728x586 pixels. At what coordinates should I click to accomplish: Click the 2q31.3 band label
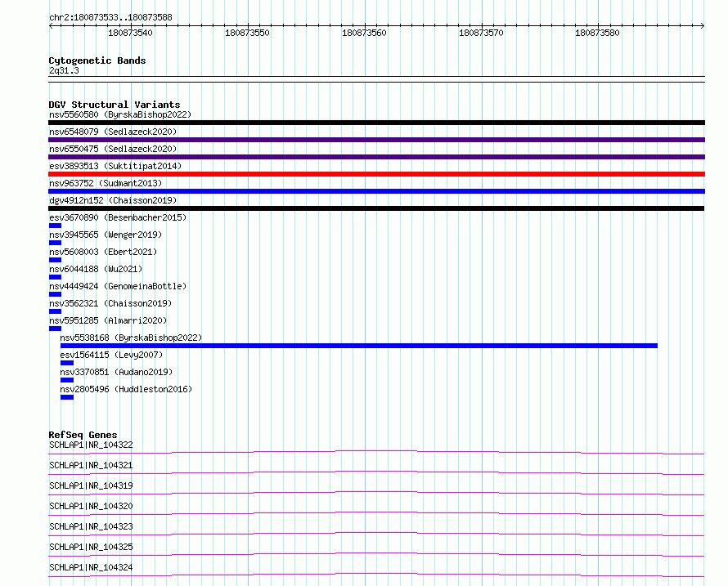point(64,70)
